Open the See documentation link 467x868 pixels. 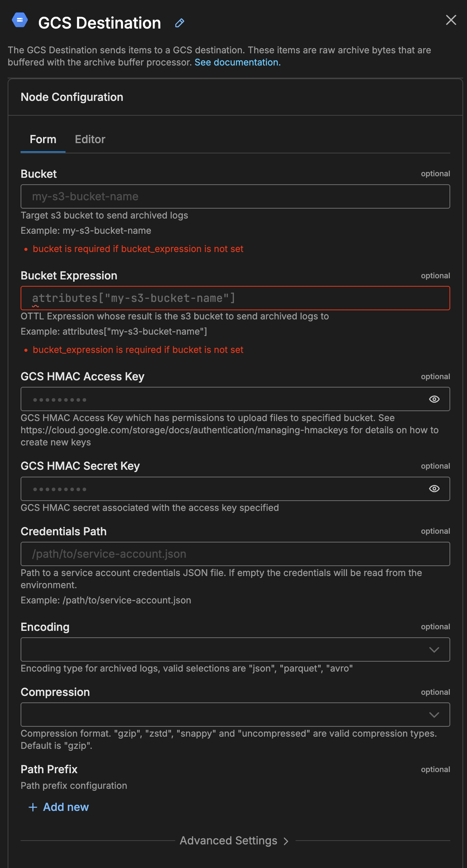(x=237, y=62)
